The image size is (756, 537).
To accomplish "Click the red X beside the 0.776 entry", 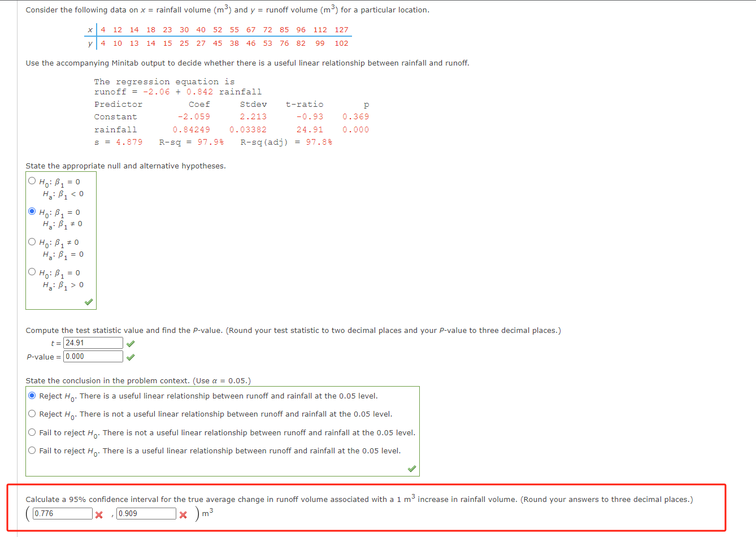I will pyautogui.click(x=98, y=514).
